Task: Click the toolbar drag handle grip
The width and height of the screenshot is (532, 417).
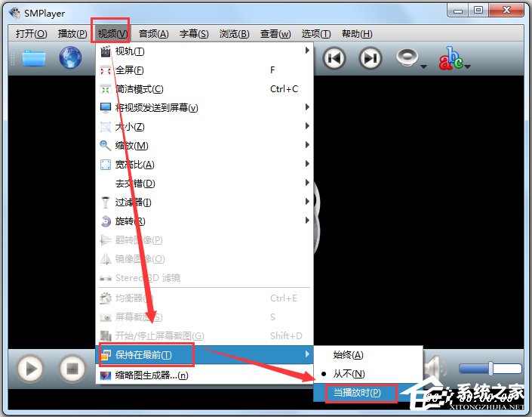Action: tap(13, 58)
